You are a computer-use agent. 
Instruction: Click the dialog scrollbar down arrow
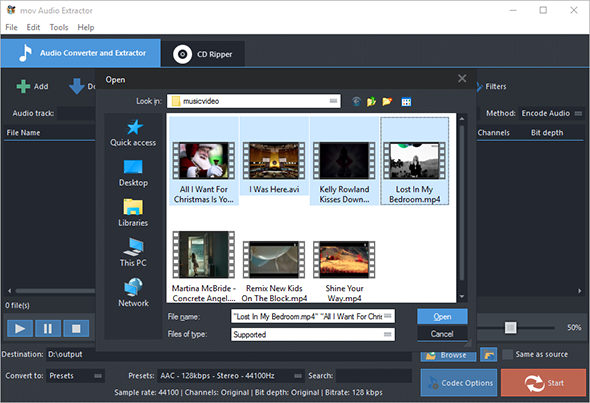[462, 297]
